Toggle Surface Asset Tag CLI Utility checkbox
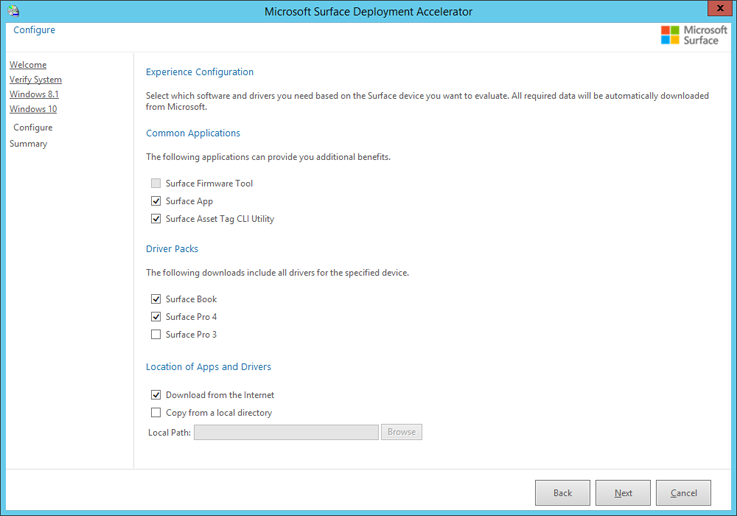The height and width of the screenshot is (516, 737). 156,219
